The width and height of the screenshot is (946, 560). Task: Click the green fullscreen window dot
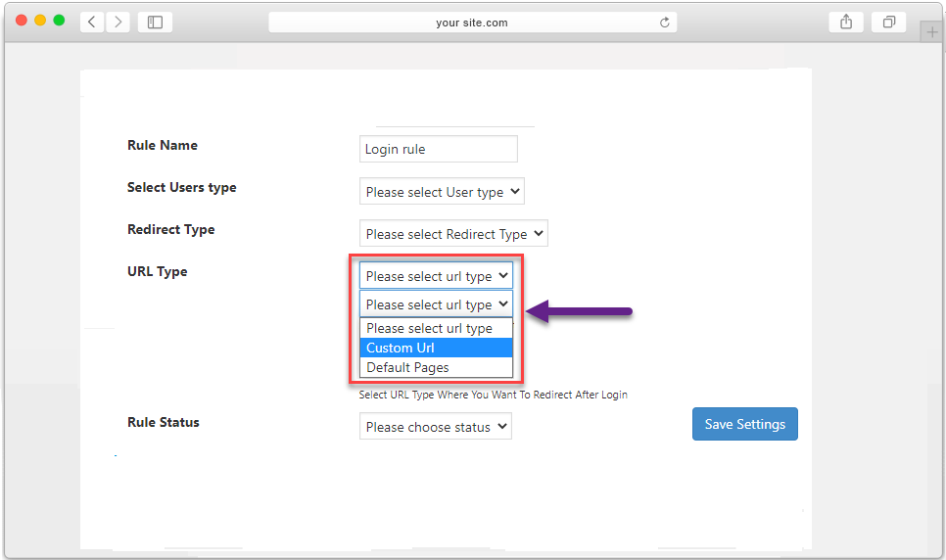[x=59, y=20]
